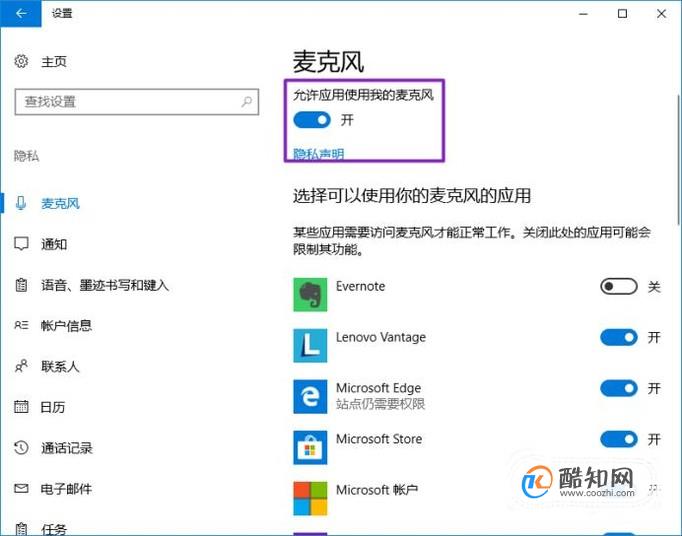Enable microphone access for Evernote
This screenshot has height=536, width=682.
click(618, 286)
